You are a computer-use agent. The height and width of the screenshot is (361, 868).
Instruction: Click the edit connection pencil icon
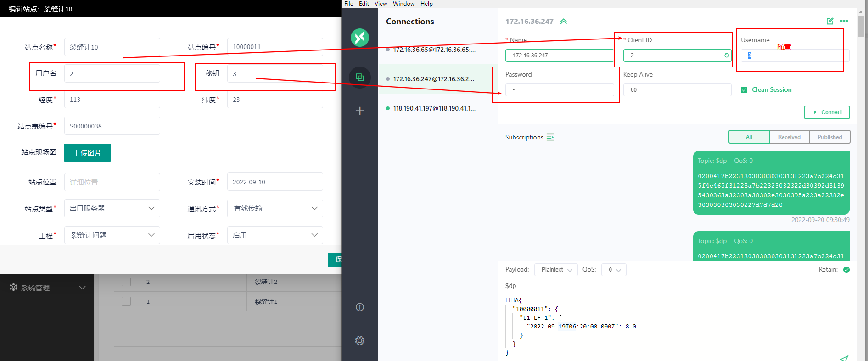(830, 21)
